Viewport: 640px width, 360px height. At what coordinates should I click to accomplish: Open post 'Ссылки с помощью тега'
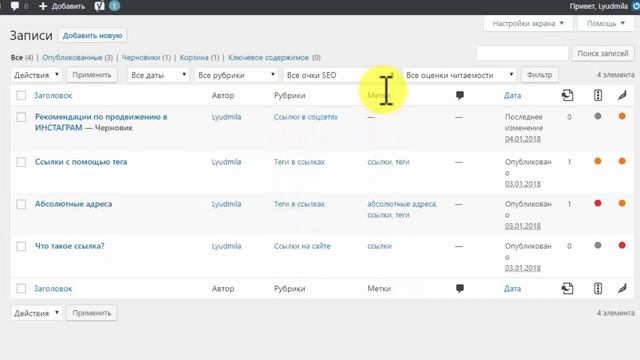(81, 162)
